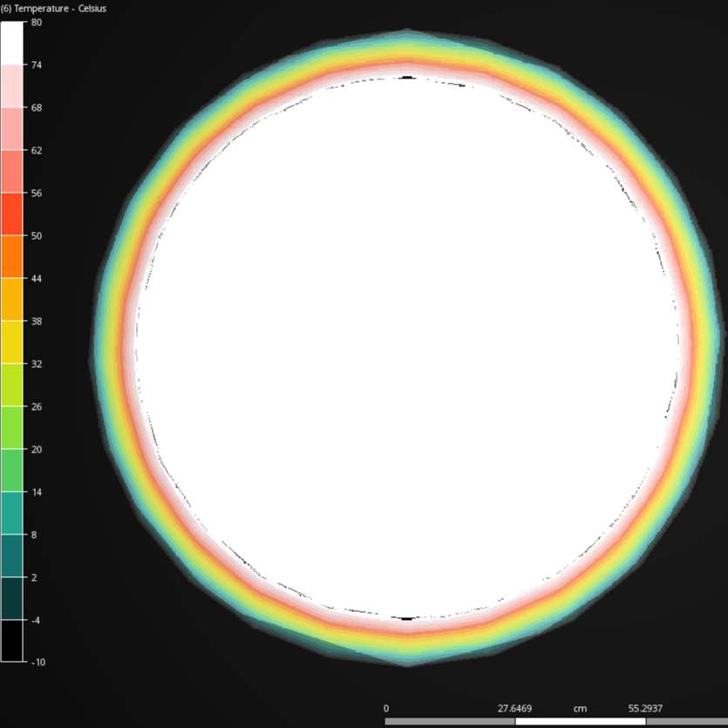Click the white middle segment of scale bar
Image resolution: width=728 pixels, height=728 pixels.
[581, 721]
